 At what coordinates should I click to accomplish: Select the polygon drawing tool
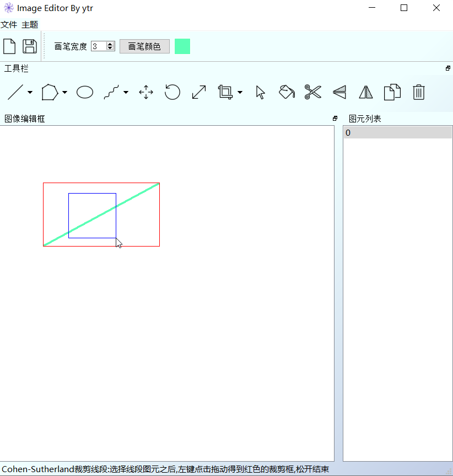point(50,92)
